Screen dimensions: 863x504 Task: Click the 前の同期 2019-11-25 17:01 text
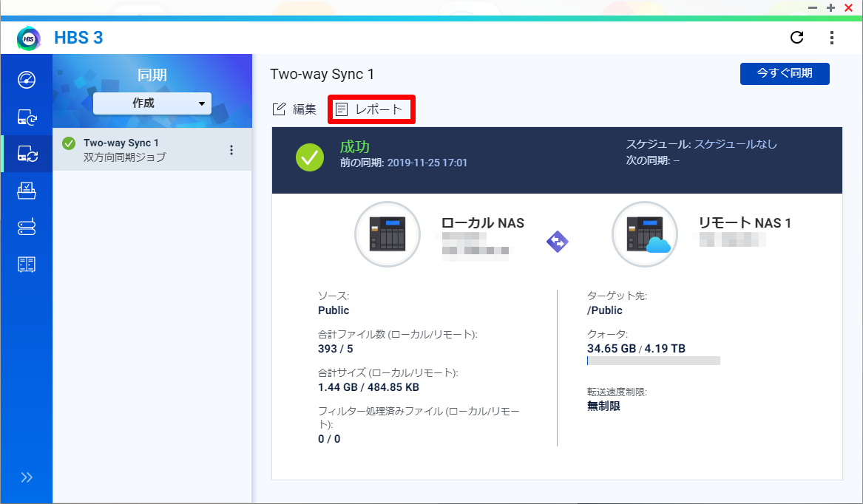(x=404, y=163)
